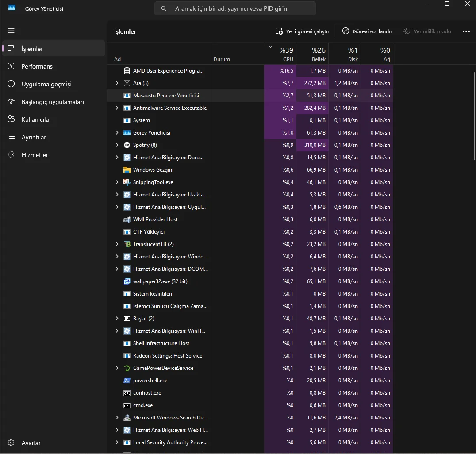The height and width of the screenshot is (454, 476).
Task: Expand the Spotify (8) process group
Action: point(117,145)
